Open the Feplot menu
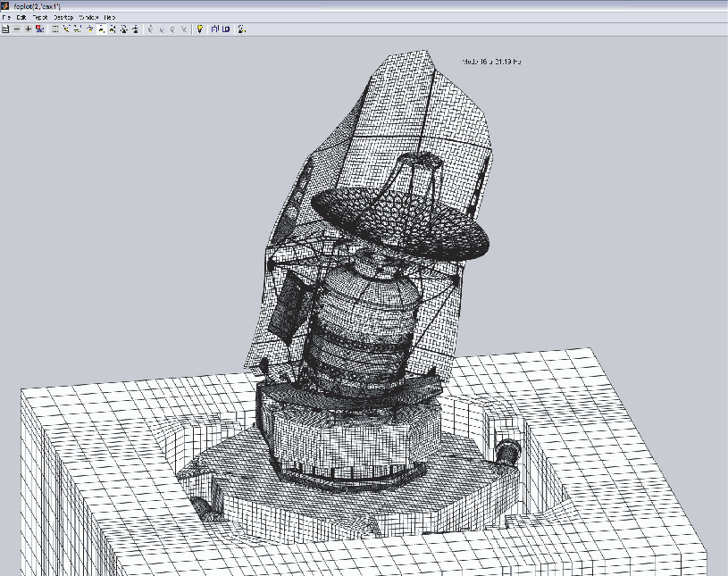Viewport: 728px width, 576px height. (x=40, y=17)
